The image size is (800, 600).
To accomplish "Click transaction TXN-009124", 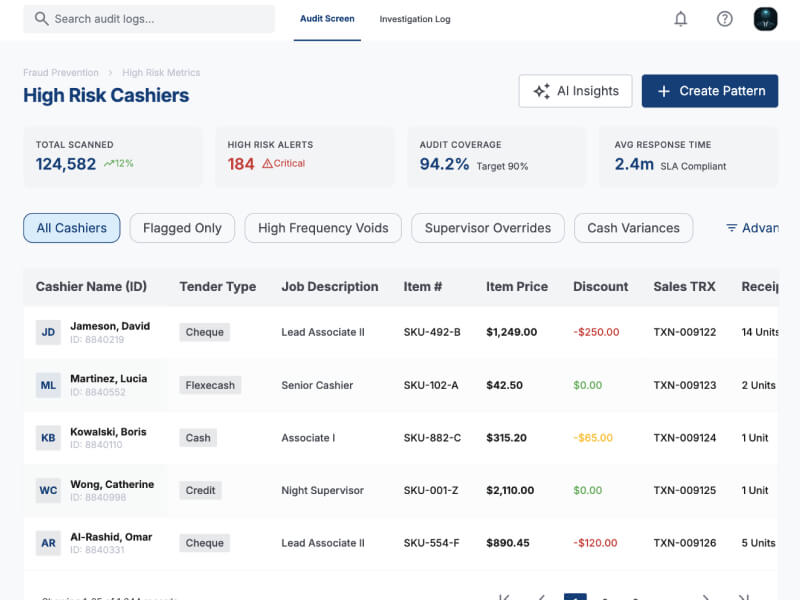I will point(685,438).
